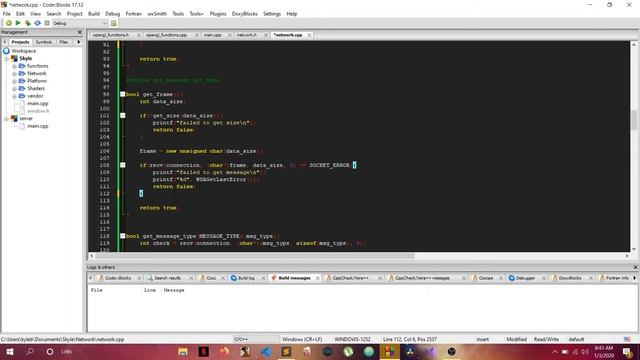This screenshot has height=360, width=640.
Task: Click the Windows Start button
Action: 9,351
